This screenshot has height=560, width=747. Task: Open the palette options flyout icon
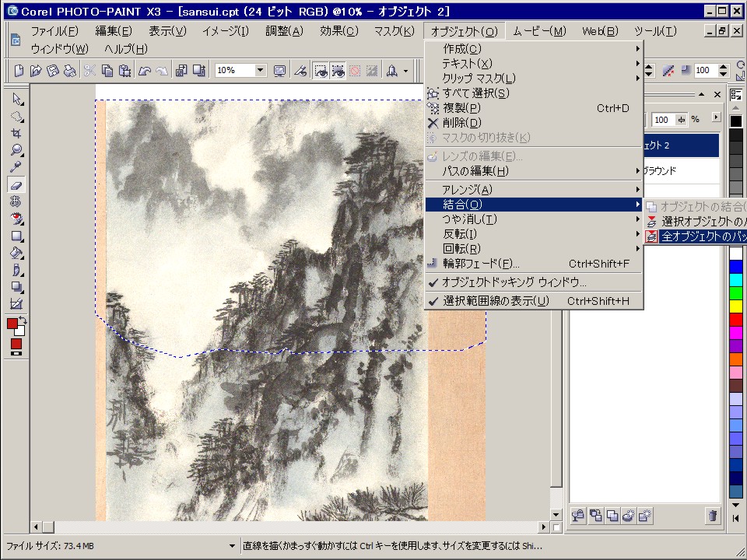tap(736, 94)
